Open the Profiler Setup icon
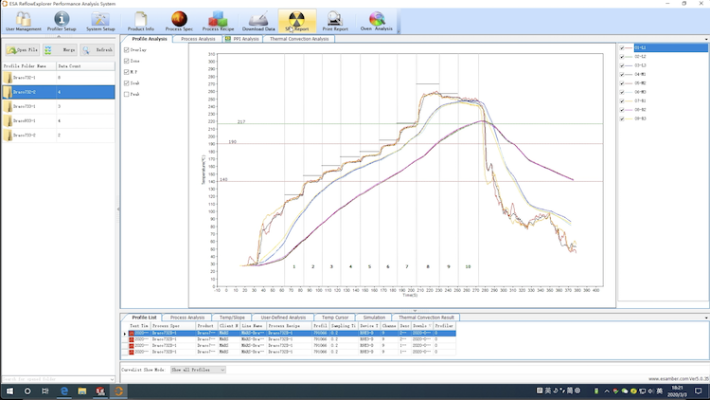The height and width of the screenshot is (400, 710). 62,20
